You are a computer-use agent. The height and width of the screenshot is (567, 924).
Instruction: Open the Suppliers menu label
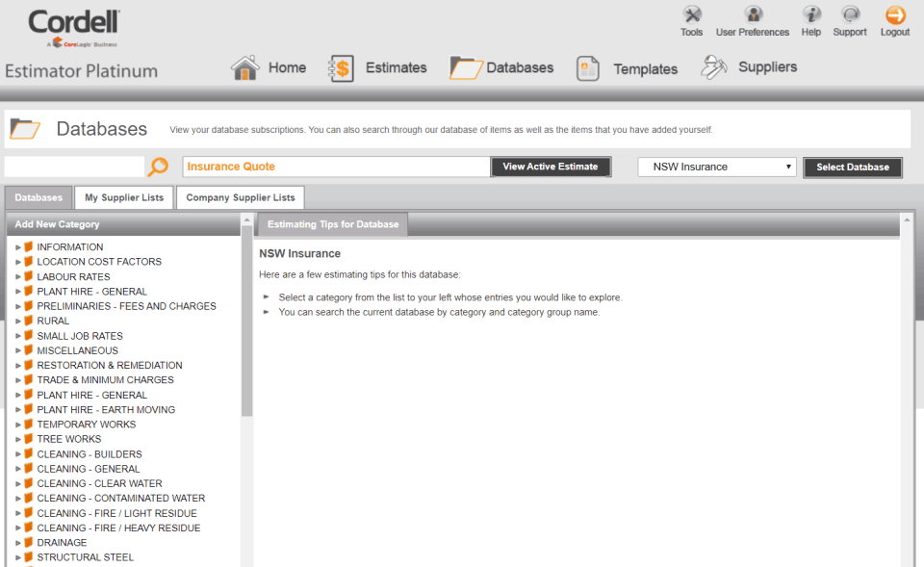click(x=767, y=67)
